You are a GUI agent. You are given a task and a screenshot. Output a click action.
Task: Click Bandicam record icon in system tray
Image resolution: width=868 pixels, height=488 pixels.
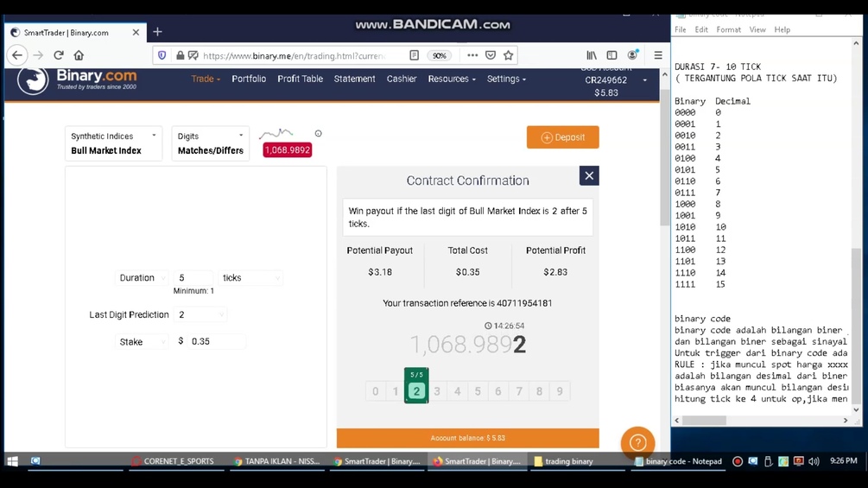click(x=738, y=461)
